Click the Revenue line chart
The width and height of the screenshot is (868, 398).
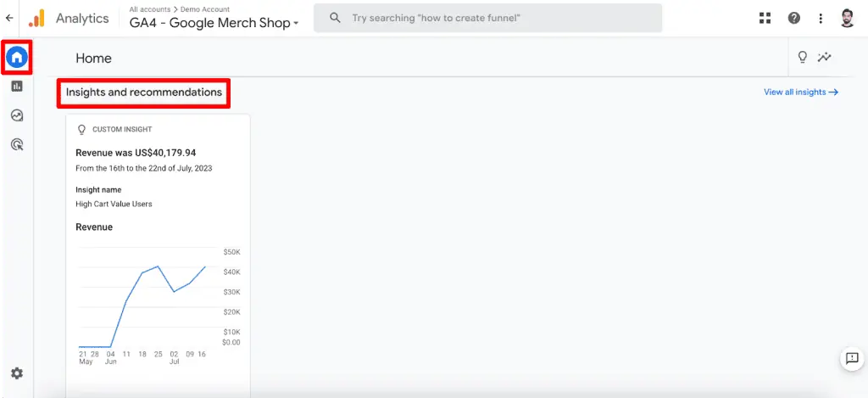pos(142,297)
